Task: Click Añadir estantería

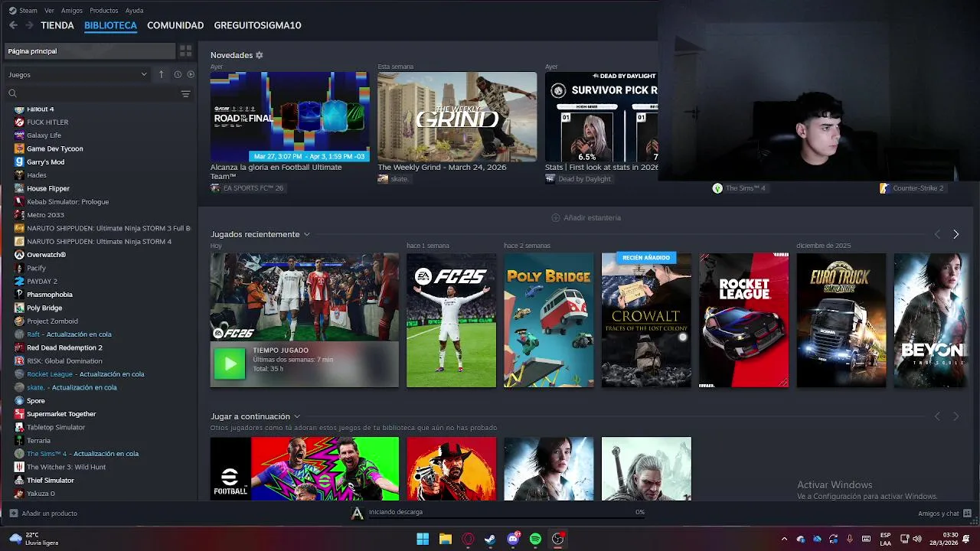Action: pos(586,218)
